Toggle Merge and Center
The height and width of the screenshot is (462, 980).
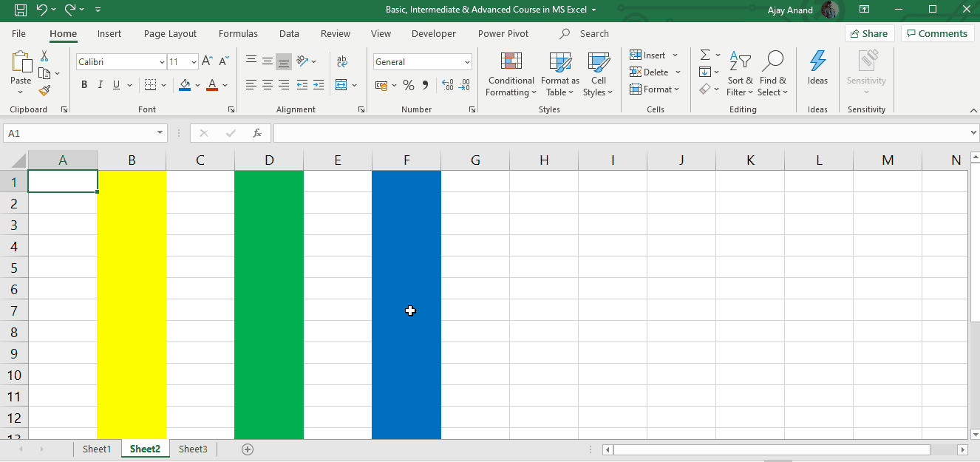(341, 84)
